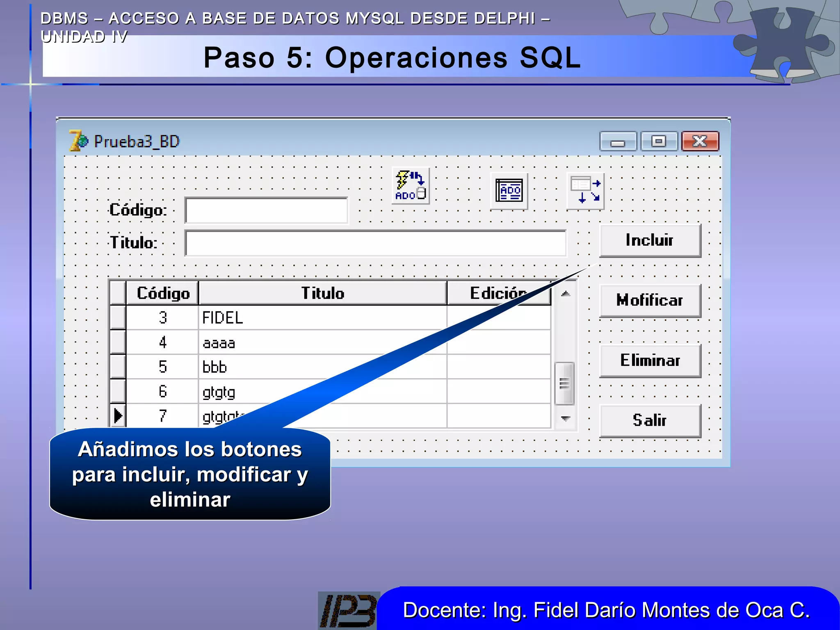Viewport: 840px width, 630px height.
Task: Select the Código cell with value 7
Action: [x=163, y=416]
